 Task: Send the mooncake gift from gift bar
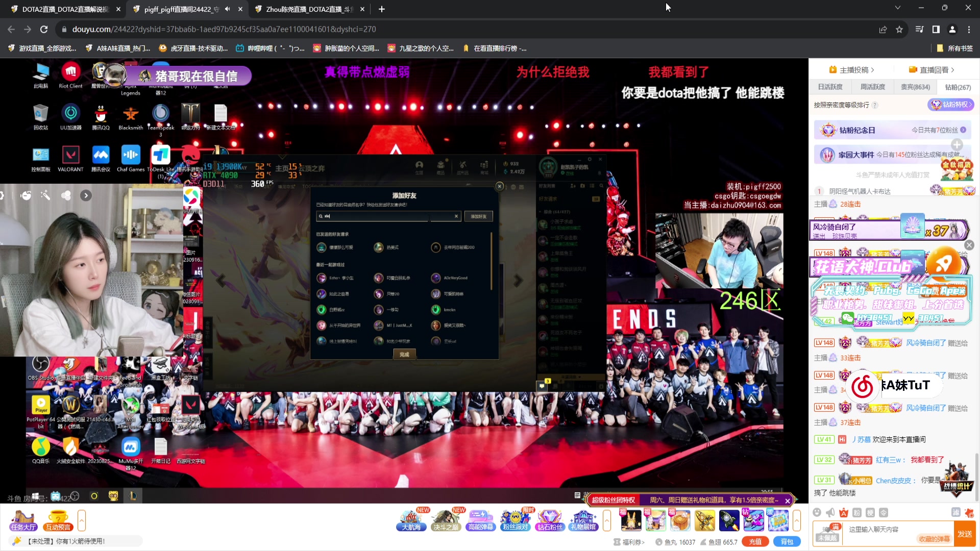(680, 520)
